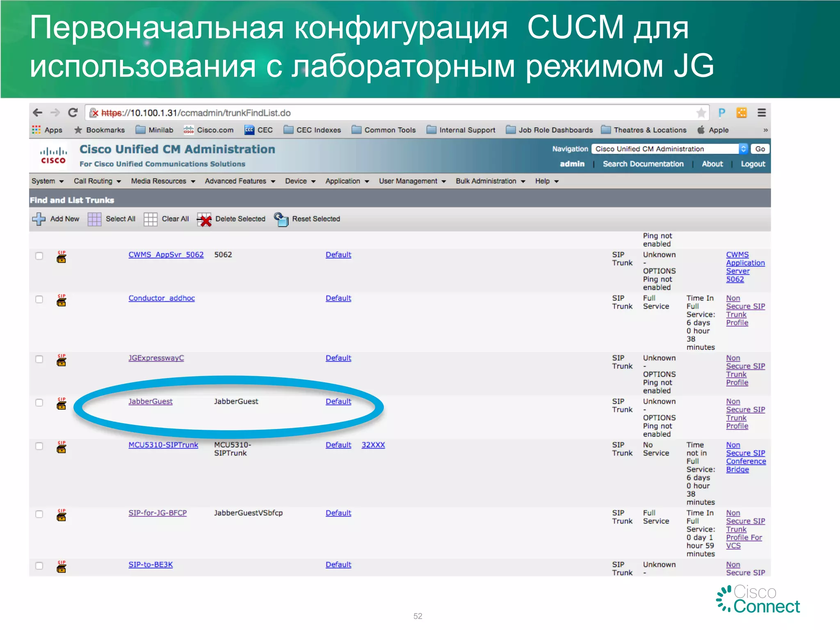Open the CEC bookmark
Viewport: 840px width, 630px height.
pyautogui.click(x=258, y=130)
